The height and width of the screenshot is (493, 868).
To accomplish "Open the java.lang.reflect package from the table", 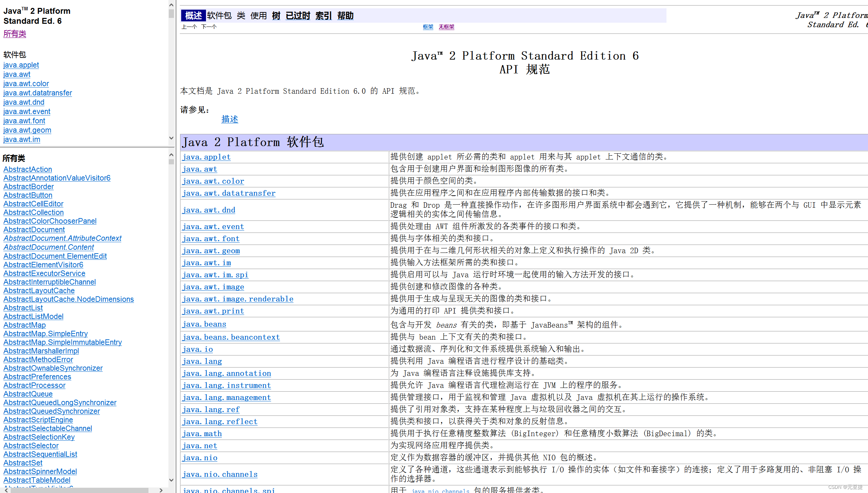I will [x=220, y=421].
